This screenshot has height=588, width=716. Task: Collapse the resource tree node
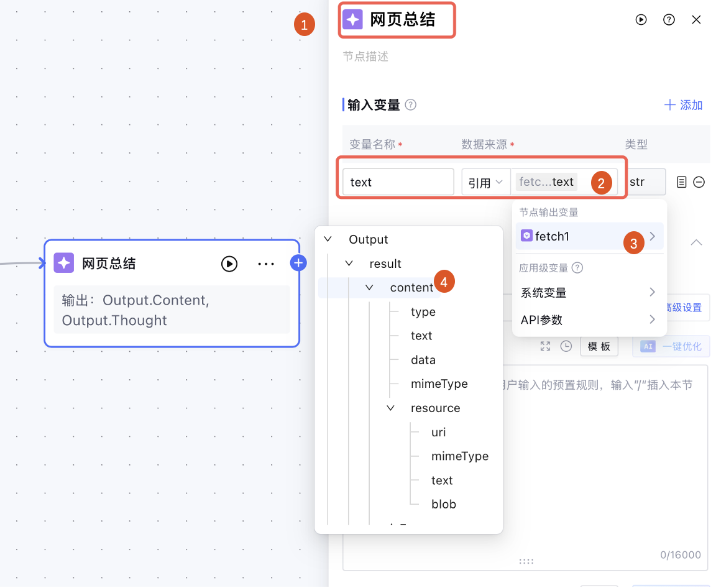(x=390, y=408)
